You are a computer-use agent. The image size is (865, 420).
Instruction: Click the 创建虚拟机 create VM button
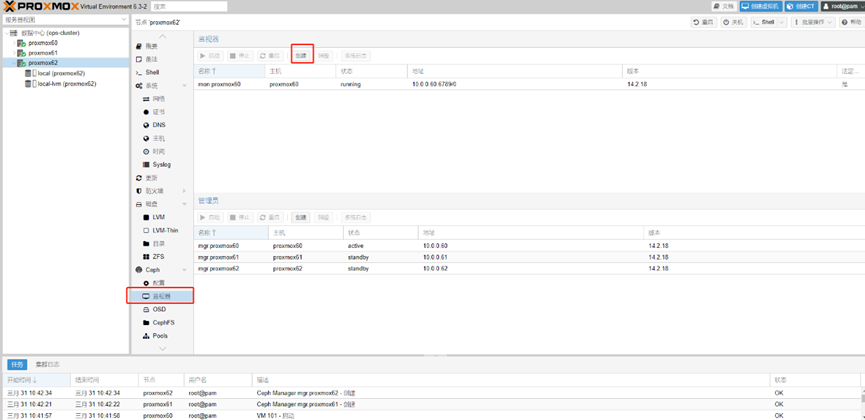pos(760,6)
